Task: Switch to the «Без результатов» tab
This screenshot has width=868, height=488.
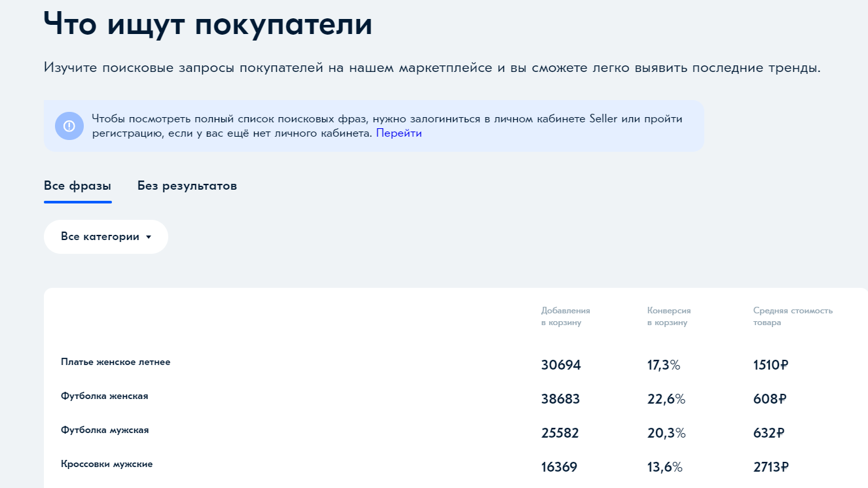Action: click(x=187, y=186)
